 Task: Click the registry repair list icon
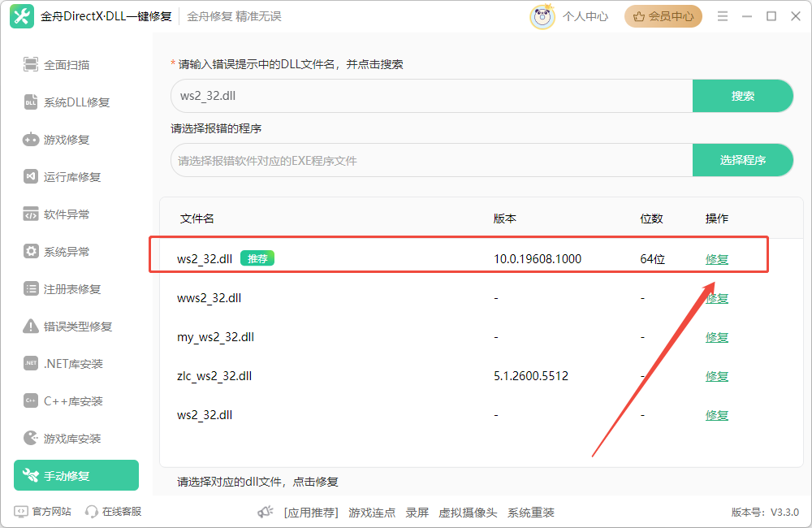click(x=31, y=288)
